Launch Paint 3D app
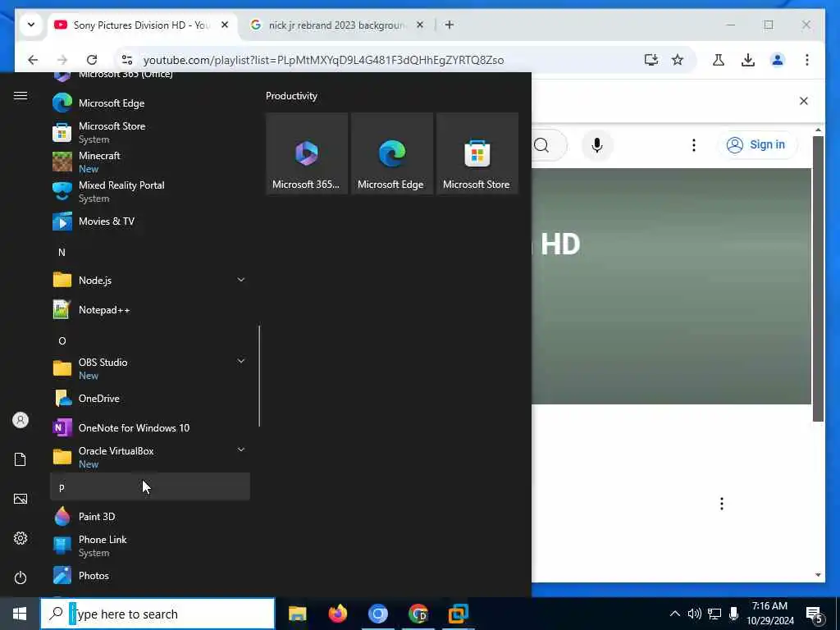 150,517
